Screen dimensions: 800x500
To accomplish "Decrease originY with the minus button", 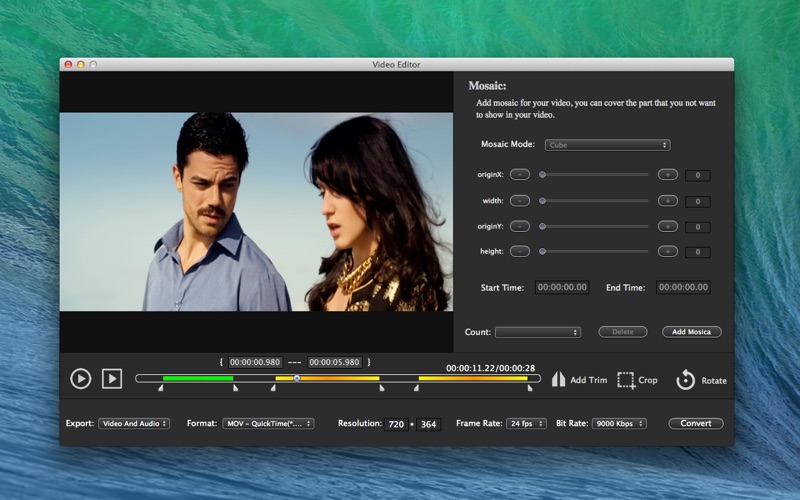I will click(x=519, y=226).
